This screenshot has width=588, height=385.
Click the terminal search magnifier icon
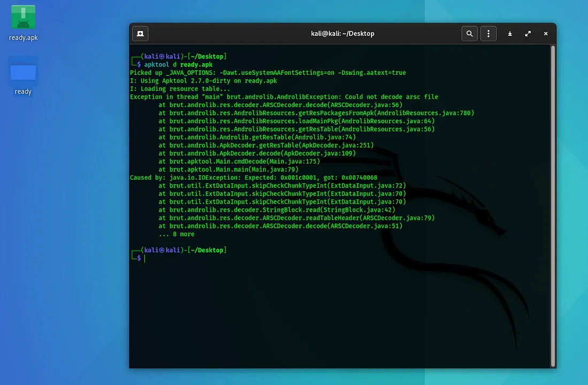click(469, 34)
